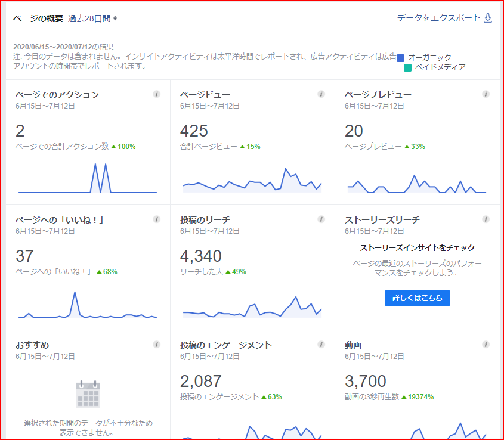
Task: Click the ▲100% change indicator
Action: click(x=123, y=147)
